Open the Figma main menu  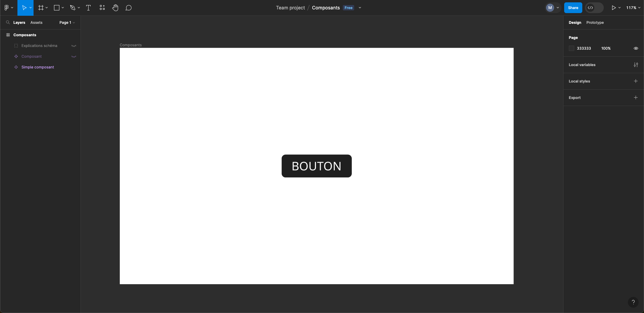coord(7,8)
